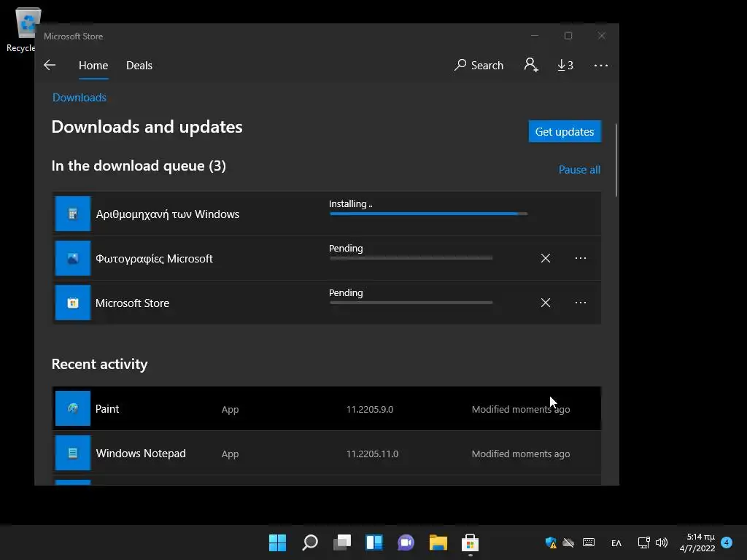This screenshot has width=747, height=560.
Task: Click the Pending progress bar for Φωτογραφίες Microsoft
Action: [x=411, y=258]
